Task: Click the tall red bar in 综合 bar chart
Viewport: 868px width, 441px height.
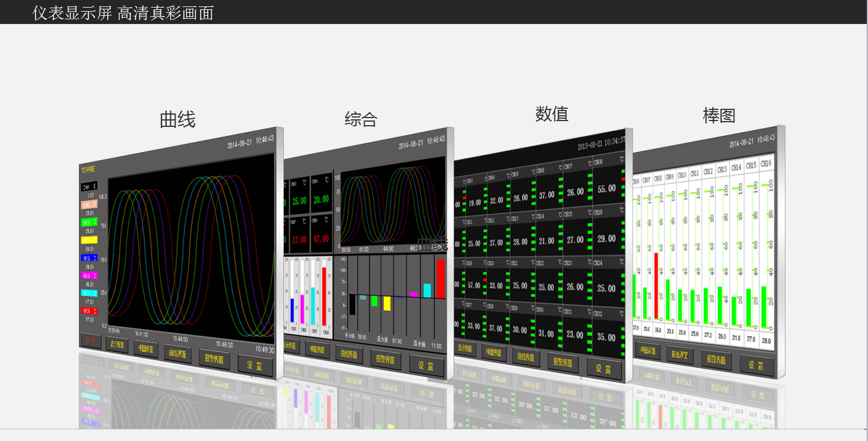Action: tap(441, 278)
